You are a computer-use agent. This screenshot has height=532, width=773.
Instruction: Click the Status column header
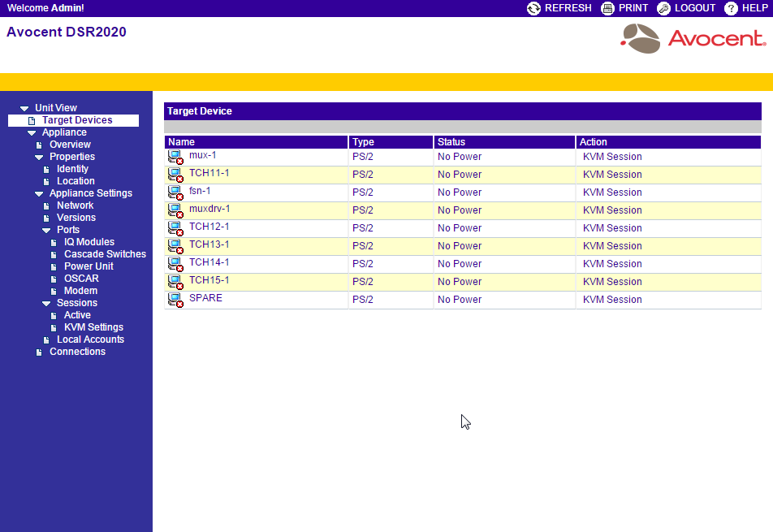504,142
